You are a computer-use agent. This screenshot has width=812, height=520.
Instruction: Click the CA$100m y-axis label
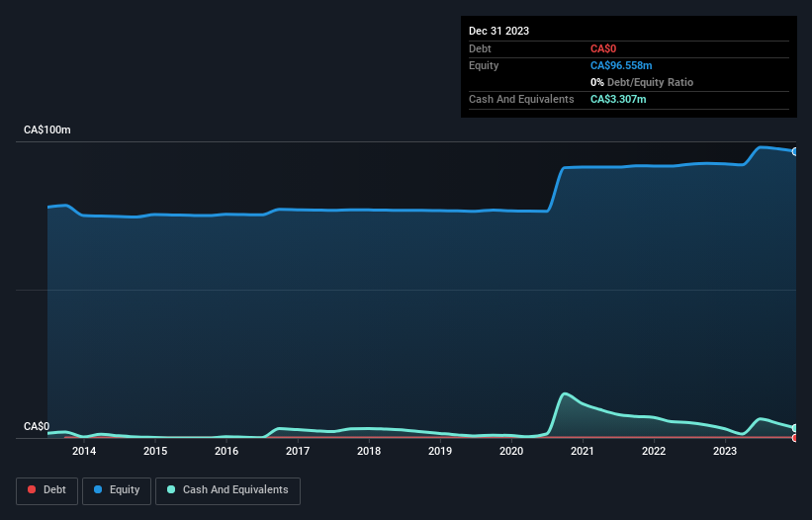[47, 130]
